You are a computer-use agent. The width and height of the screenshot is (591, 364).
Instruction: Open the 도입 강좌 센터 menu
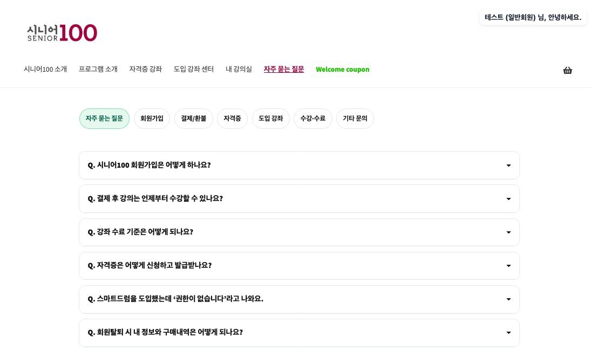click(x=193, y=69)
